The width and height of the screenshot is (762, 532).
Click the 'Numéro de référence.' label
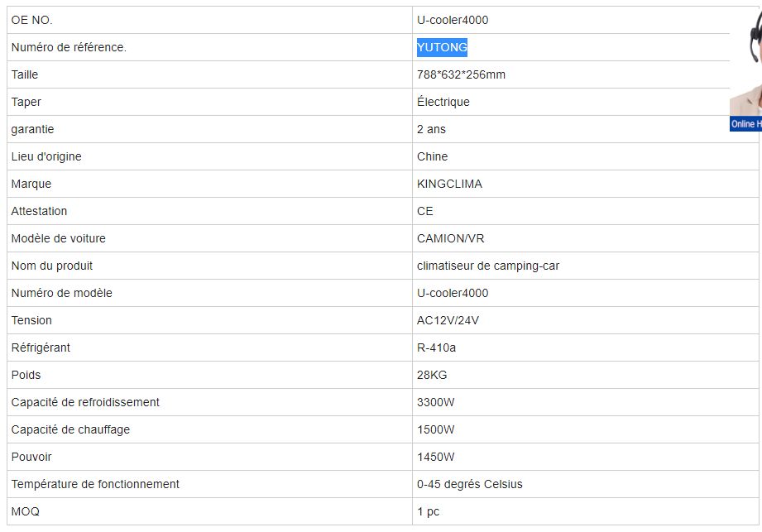click(69, 47)
